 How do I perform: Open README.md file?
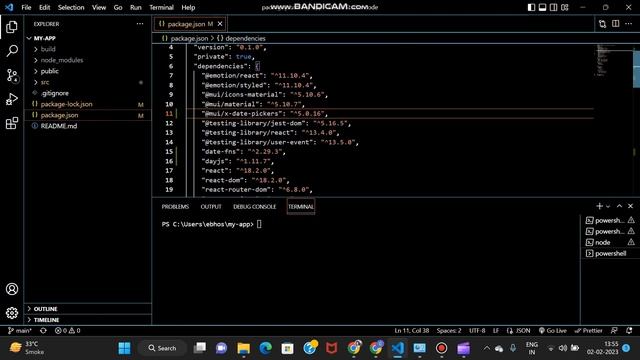(59, 126)
